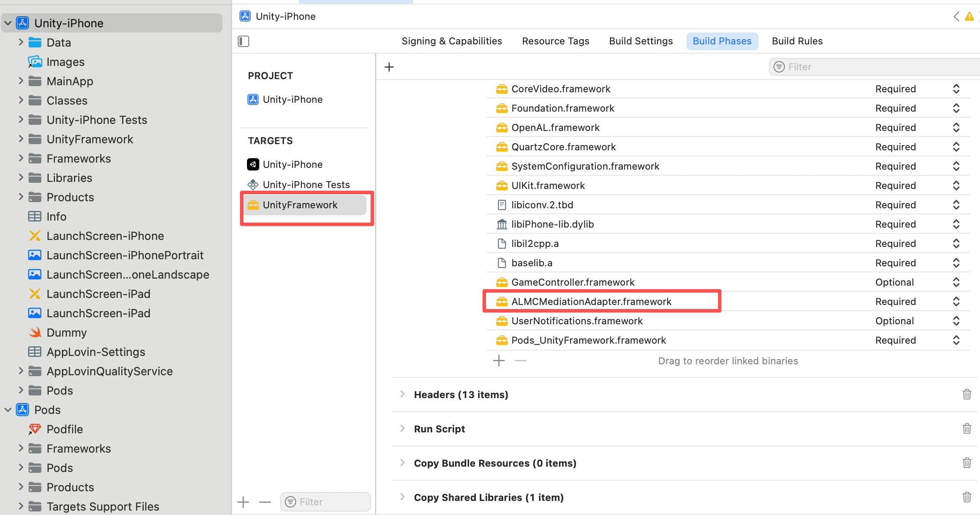Screen dimensions: 980x515
Task: Click the warning triangle icon in the top right
Action: click(969, 17)
